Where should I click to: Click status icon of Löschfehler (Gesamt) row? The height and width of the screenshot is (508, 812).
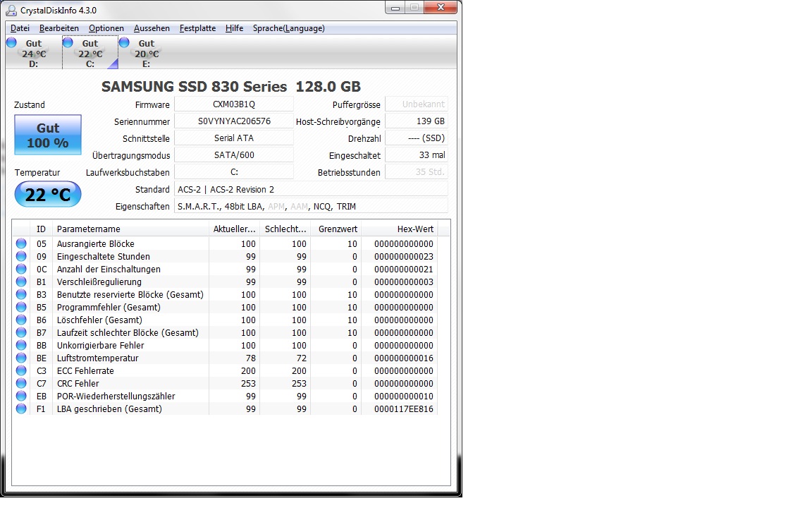21,320
